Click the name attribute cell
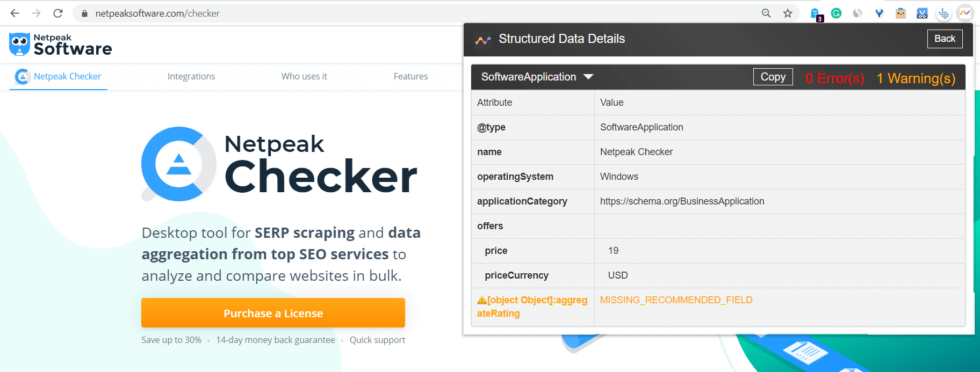This screenshot has height=372, width=980. [532, 152]
